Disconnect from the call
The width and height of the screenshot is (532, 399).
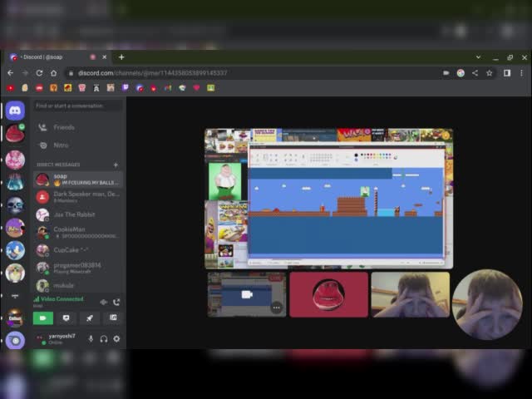coord(116,302)
